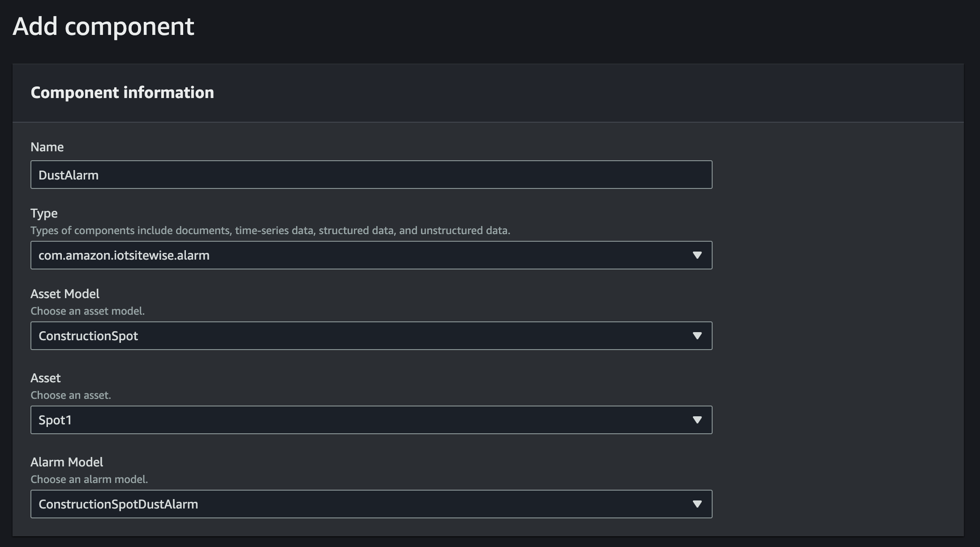
Task: Open the Type dropdown arrow icon
Action: pyautogui.click(x=697, y=255)
